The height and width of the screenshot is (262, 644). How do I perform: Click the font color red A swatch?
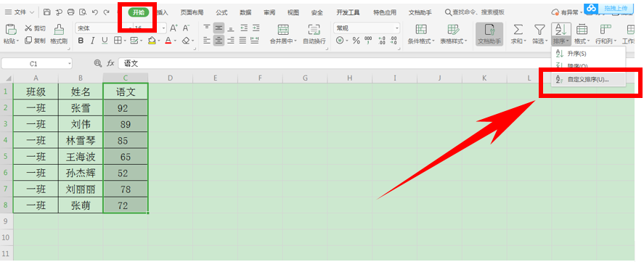pyautogui.click(x=168, y=41)
